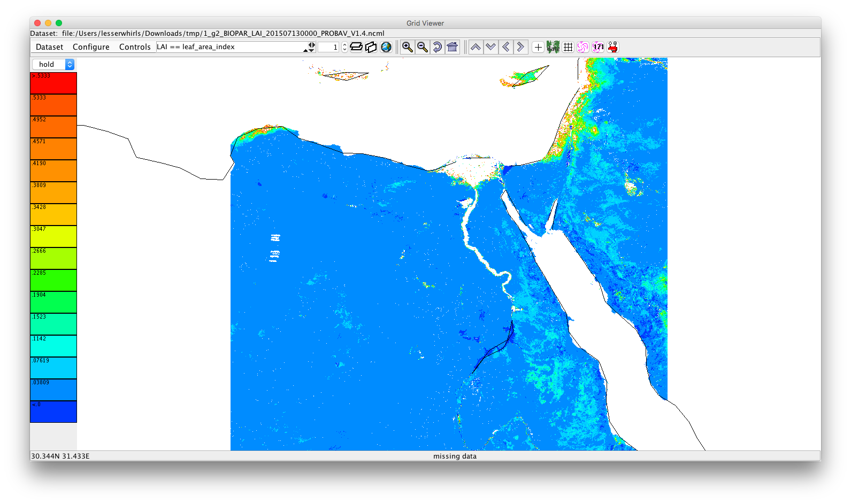Click the red >.5333 color swatch
The height and width of the screenshot is (504, 851).
pos(53,83)
